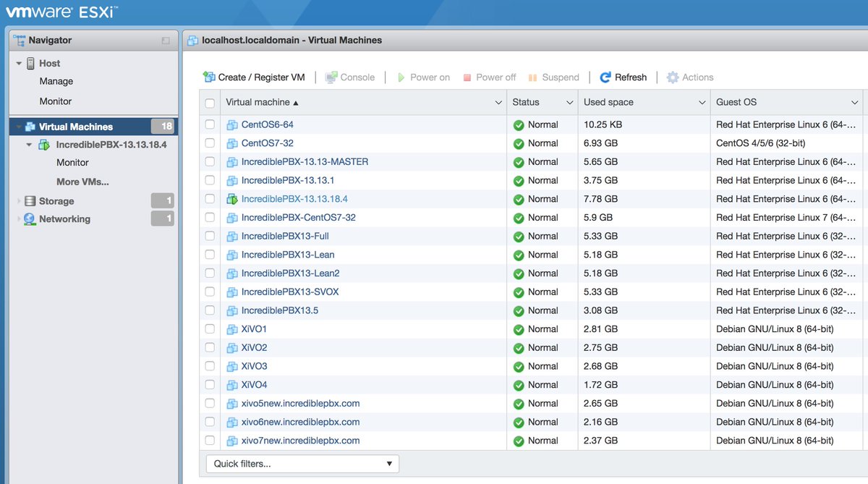
Task: Open the XiVO3 VM link
Action: click(x=255, y=366)
